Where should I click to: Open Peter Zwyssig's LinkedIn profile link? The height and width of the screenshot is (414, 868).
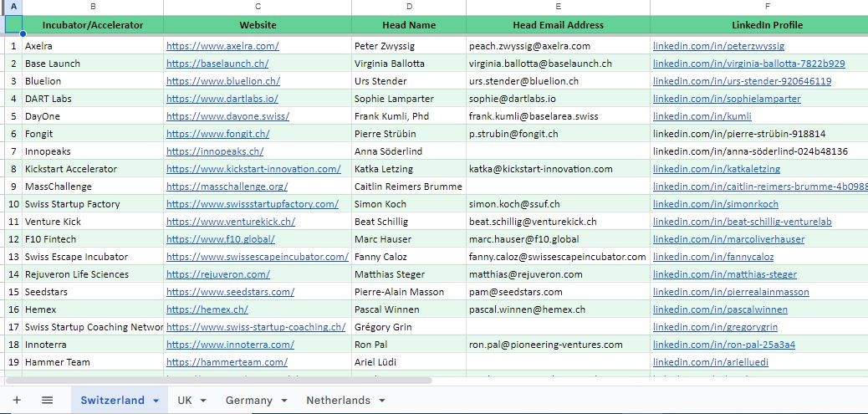(x=718, y=46)
